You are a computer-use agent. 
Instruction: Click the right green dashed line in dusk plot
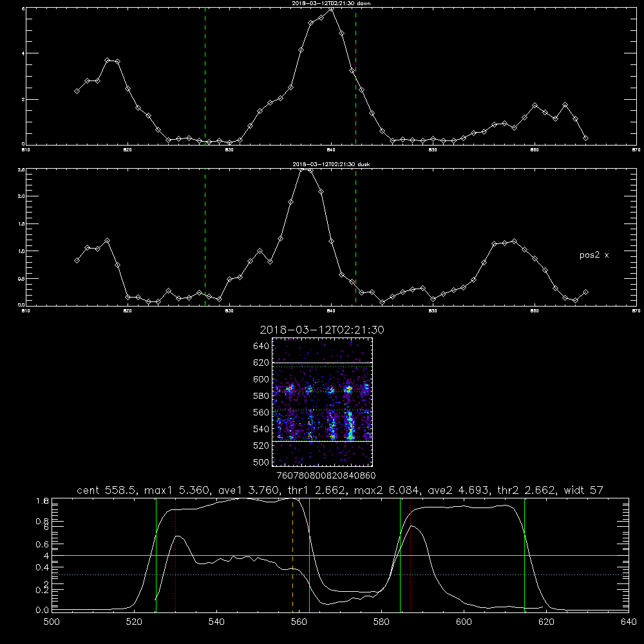coord(355,237)
